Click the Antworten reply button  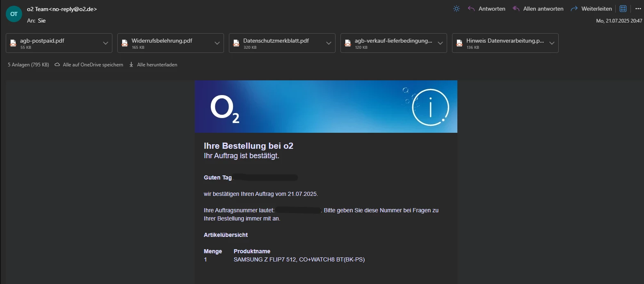(x=486, y=9)
